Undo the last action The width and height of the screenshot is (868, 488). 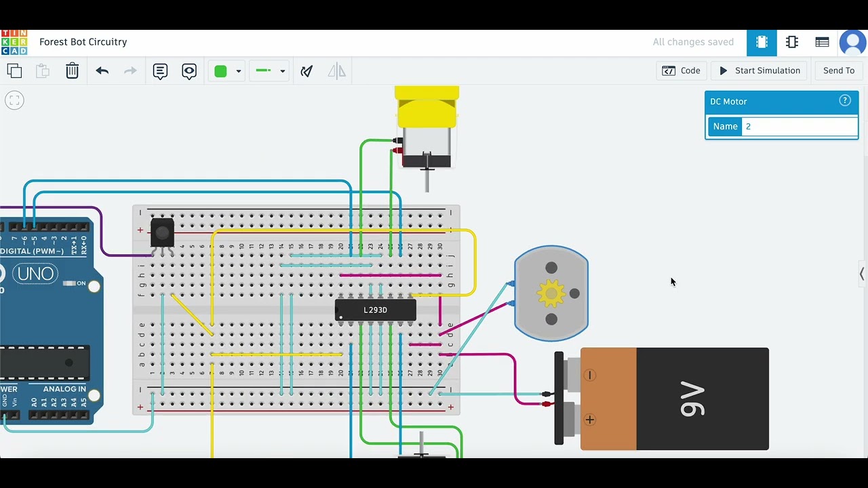point(102,70)
